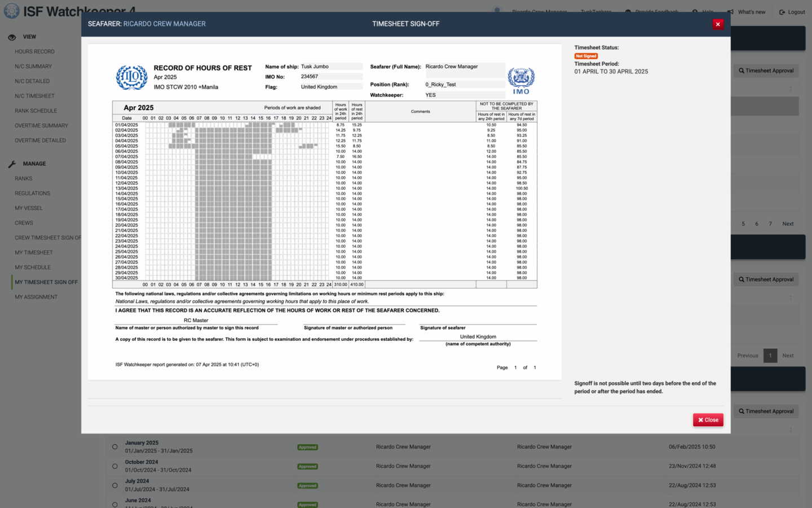This screenshot has width=812, height=508.
Task: Click the wrench icon beside MANAGE
Action: (x=12, y=164)
